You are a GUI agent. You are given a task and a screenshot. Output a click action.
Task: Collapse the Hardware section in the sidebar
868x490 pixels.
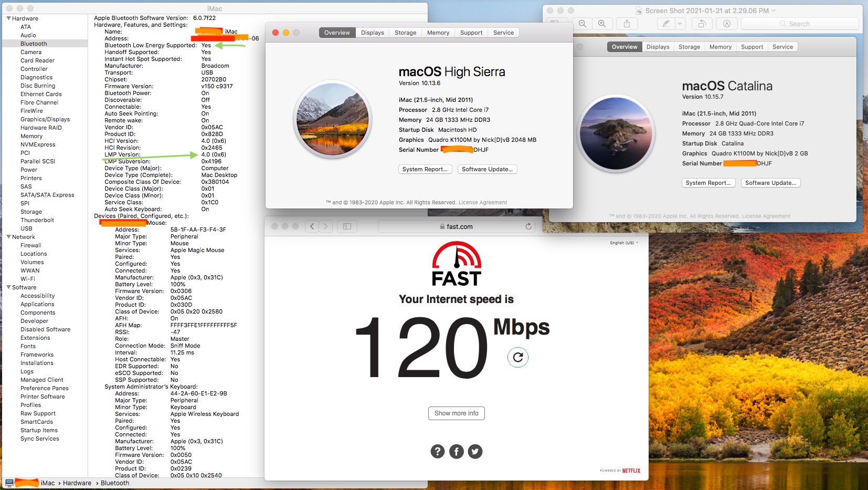click(8, 18)
